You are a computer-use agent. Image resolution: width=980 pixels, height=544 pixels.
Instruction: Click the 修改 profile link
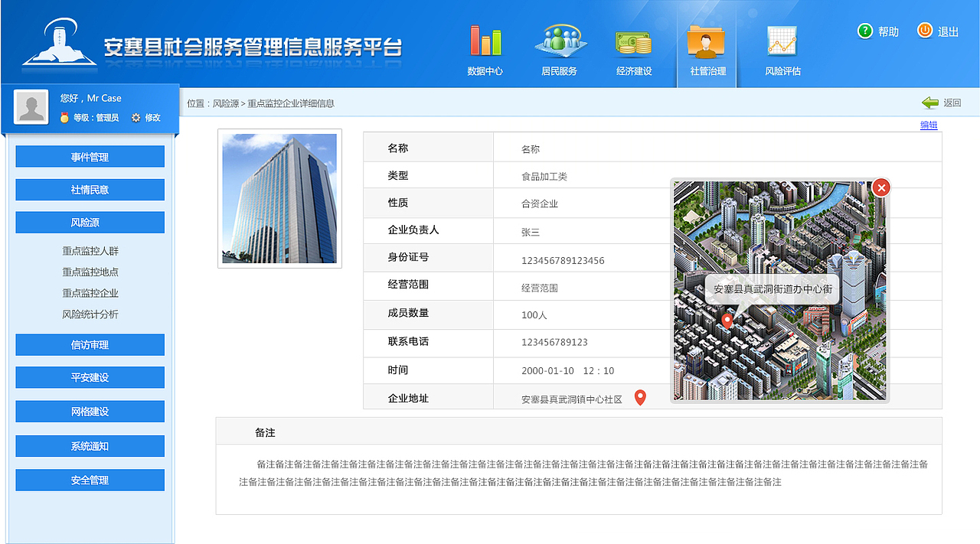[152, 118]
